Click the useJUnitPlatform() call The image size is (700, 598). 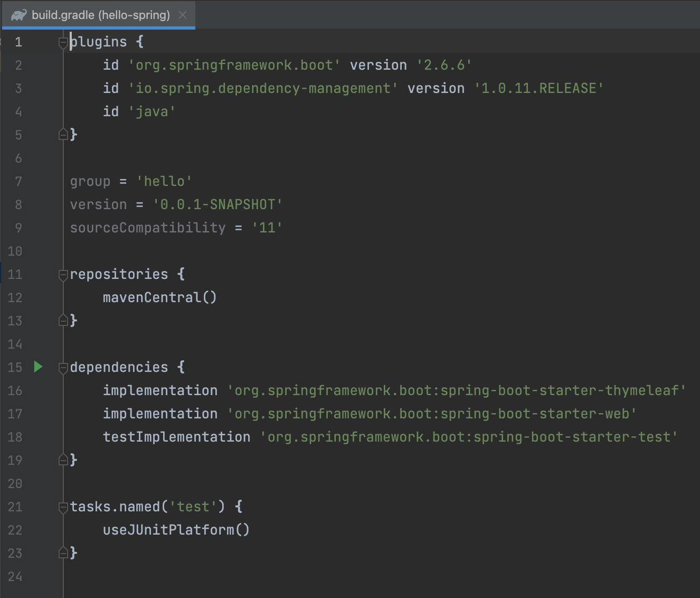pos(176,530)
